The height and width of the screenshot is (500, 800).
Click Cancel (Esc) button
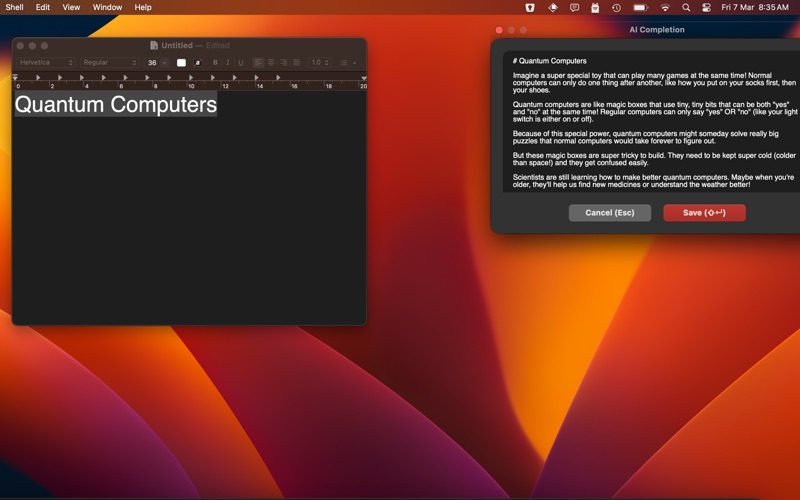click(x=610, y=213)
